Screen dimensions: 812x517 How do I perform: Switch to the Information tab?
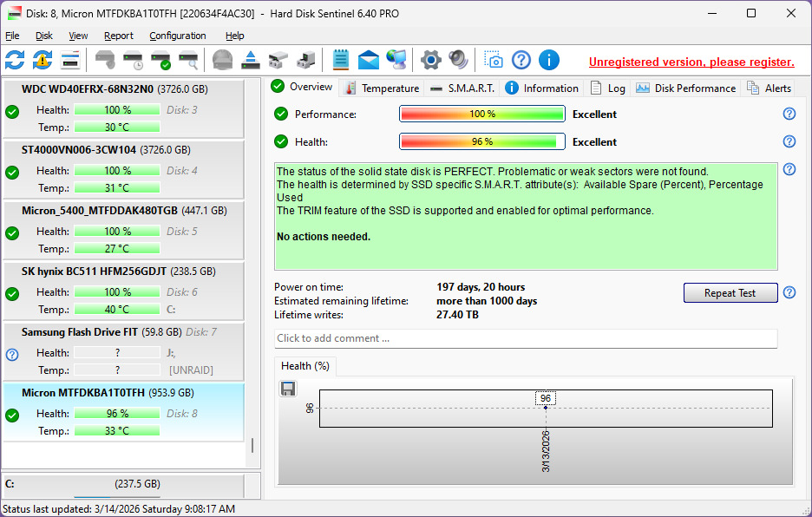point(541,88)
